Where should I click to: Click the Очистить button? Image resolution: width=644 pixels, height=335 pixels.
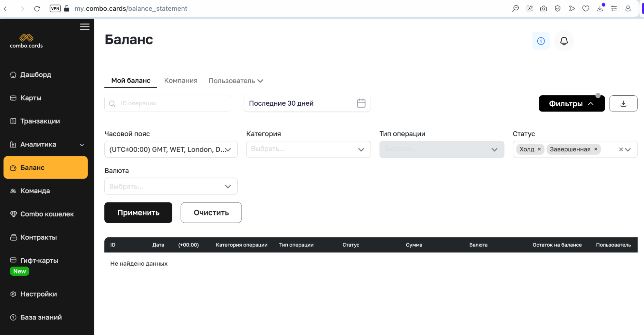point(211,213)
